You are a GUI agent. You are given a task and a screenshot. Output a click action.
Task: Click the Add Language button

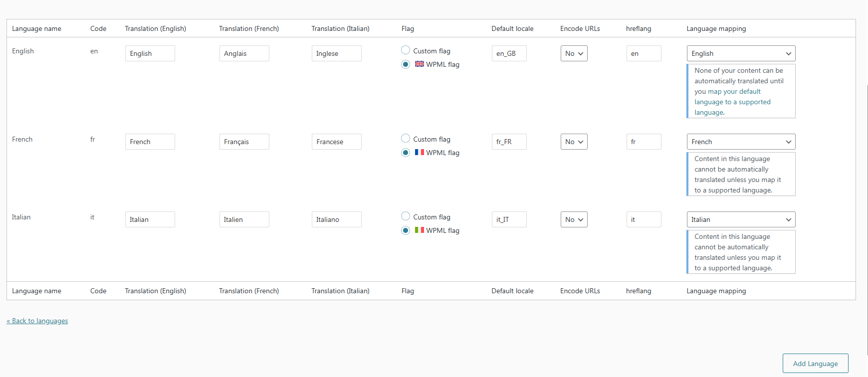click(x=815, y=364)
